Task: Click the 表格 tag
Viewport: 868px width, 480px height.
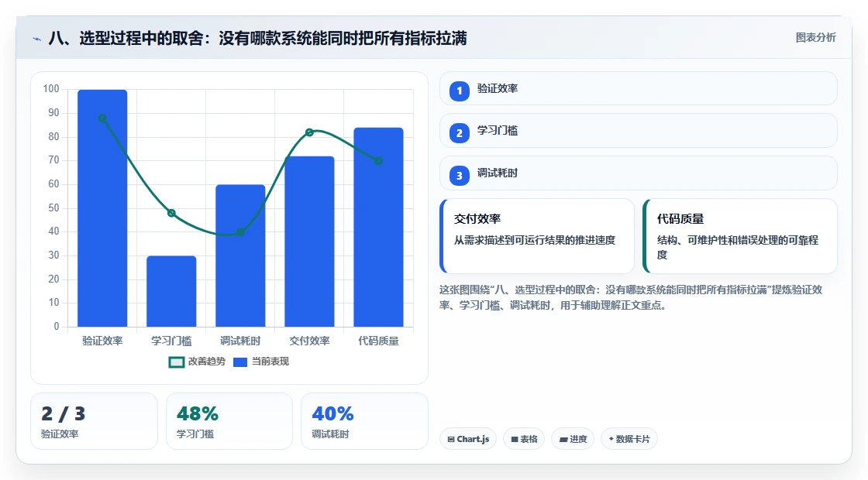Action: coord(524,439)
